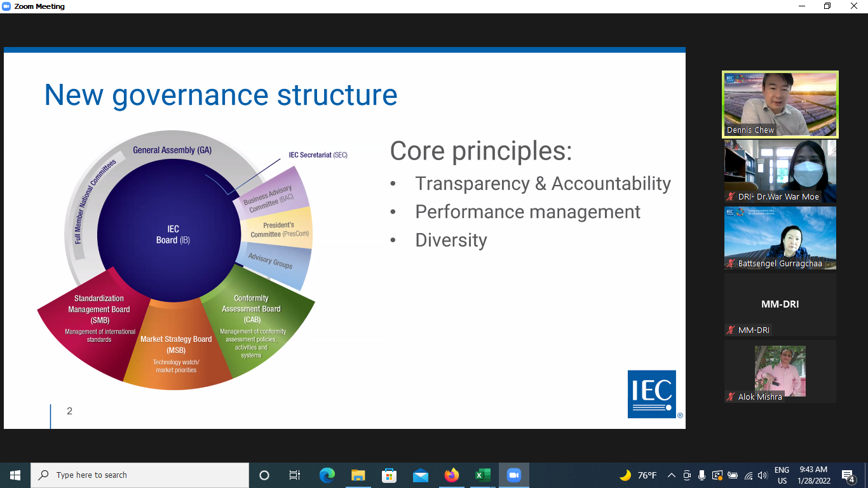Launch Firefox from the taskbar
Screen dimensions: 868x488
pos(451,475)
